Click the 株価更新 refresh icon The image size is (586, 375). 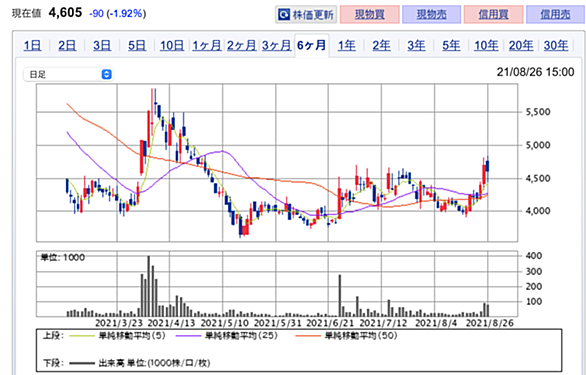[x=284, y=15]
